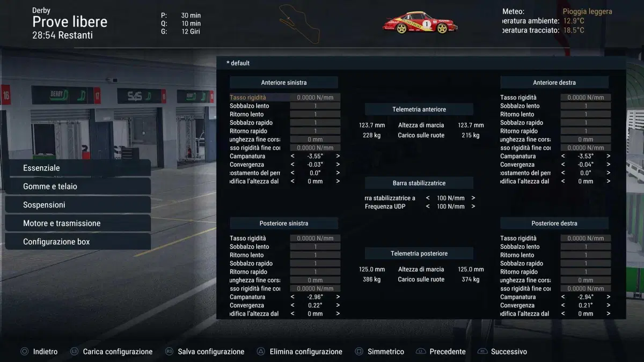This screenshot has height=362, width=644.
Task: Click the square icon beside Simmetrico
Action: pos(359,352)
